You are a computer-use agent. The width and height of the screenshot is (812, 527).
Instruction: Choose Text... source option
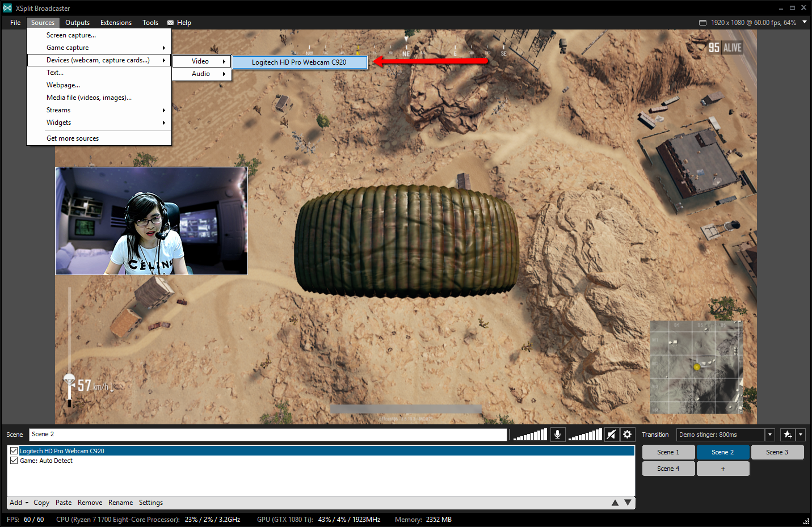pyautogui.click(x=99, y=73)
